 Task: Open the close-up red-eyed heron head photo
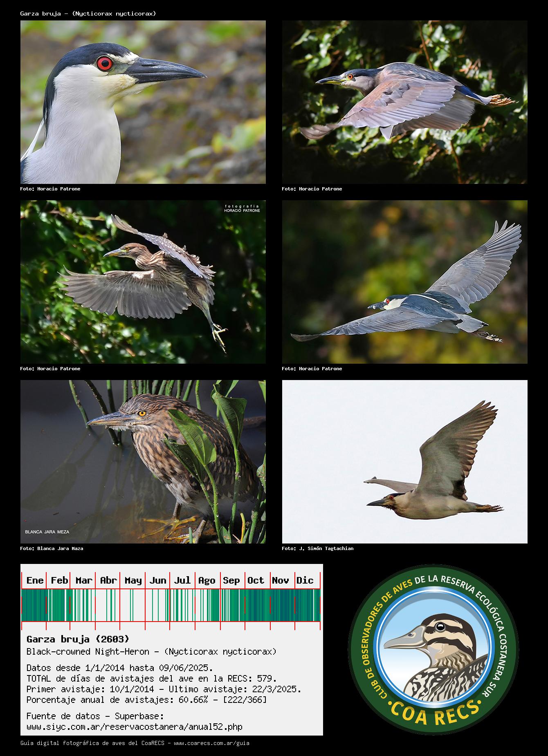click(x=143, y=102)
